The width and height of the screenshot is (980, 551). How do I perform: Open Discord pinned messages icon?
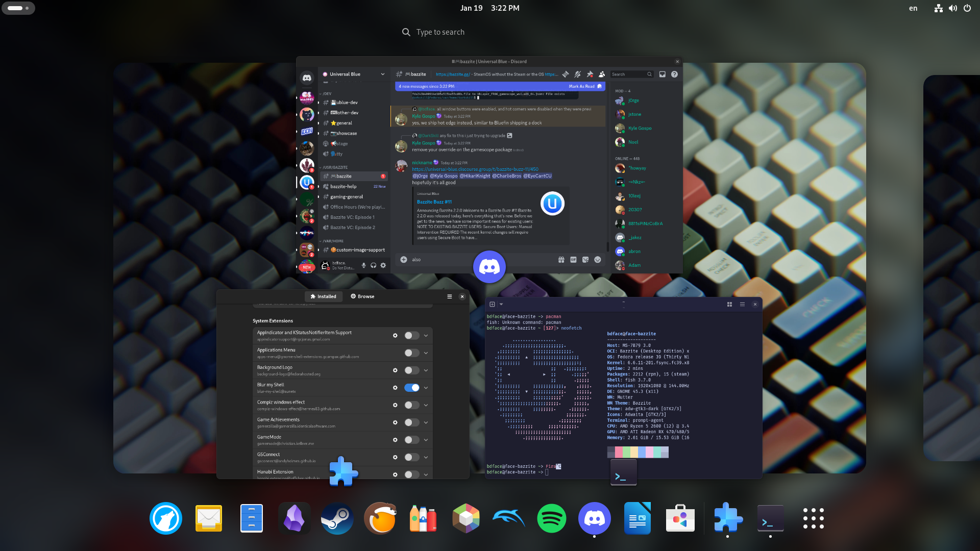click(x=590, y=74)
